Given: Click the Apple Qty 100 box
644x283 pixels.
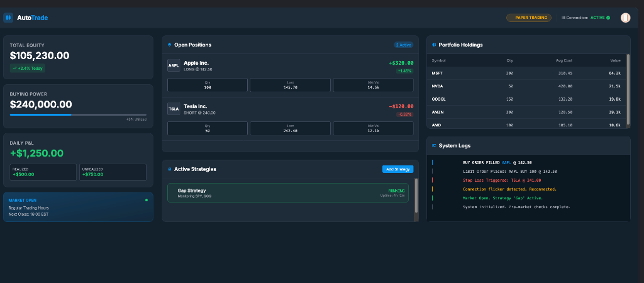Looking at the screenshot, I should point(208,85).
